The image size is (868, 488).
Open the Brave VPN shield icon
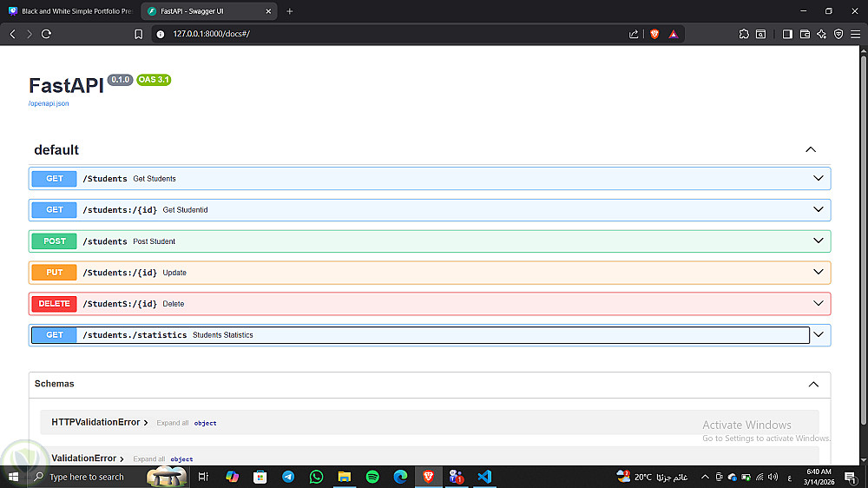[838, 34]
